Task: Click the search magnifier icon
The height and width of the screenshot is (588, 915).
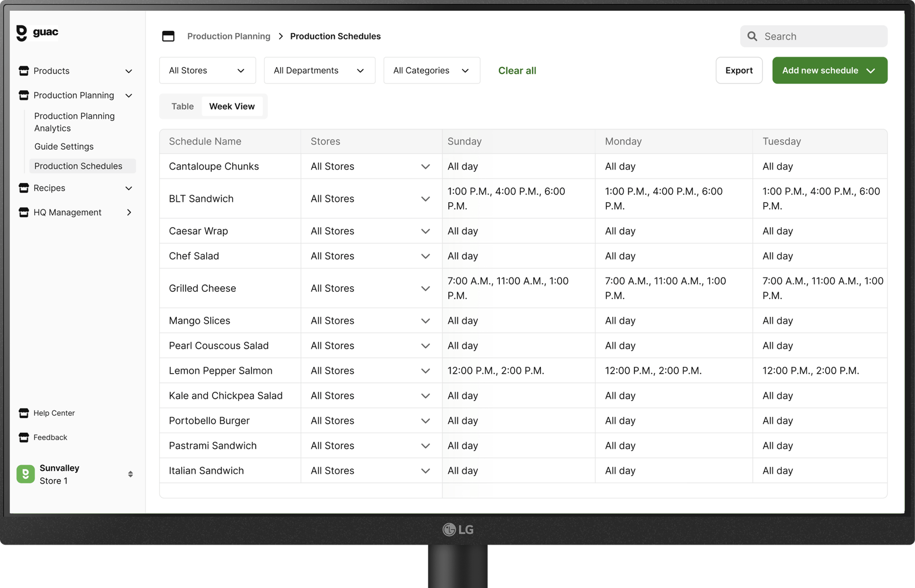Action: (x=752, y=36)
